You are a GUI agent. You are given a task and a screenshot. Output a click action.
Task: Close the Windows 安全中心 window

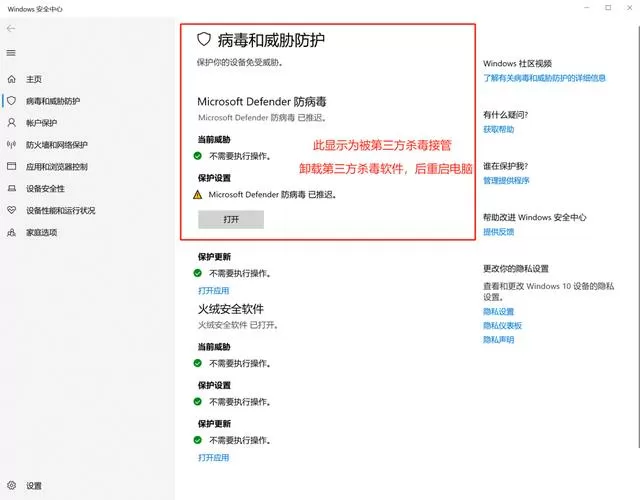(x=629, y=8)
